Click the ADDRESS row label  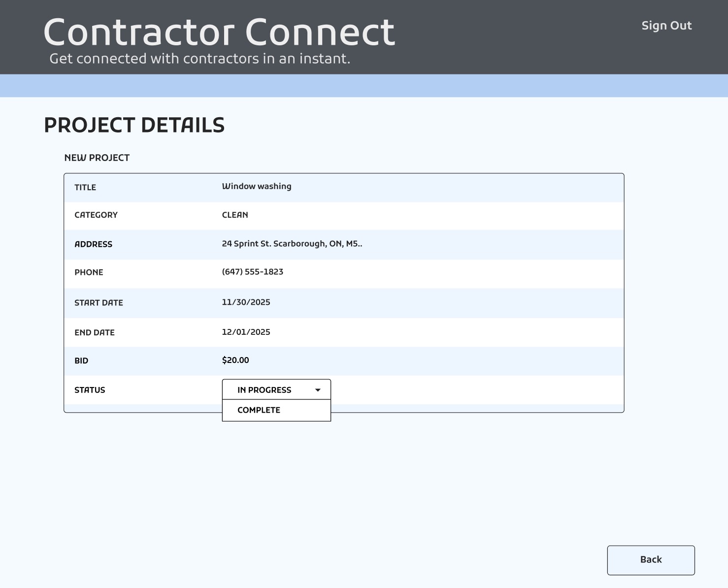tap(93, 244)
